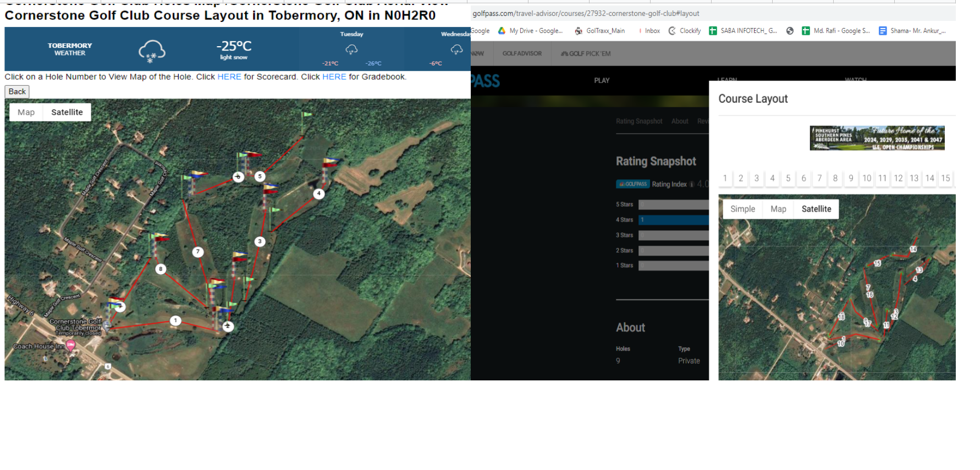
Task: Open the Shama- Mr. Ankur document bookmark
Action: (912, 31)
